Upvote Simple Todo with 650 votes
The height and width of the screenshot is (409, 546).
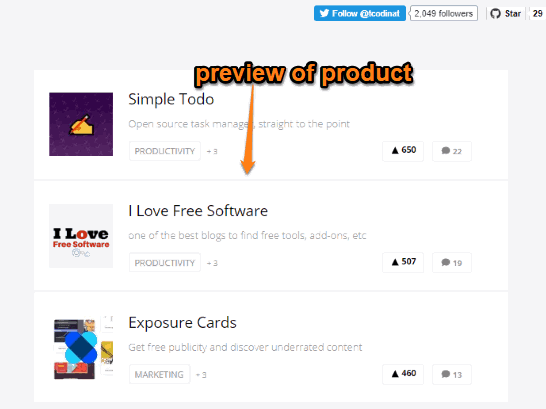(403, 151)
